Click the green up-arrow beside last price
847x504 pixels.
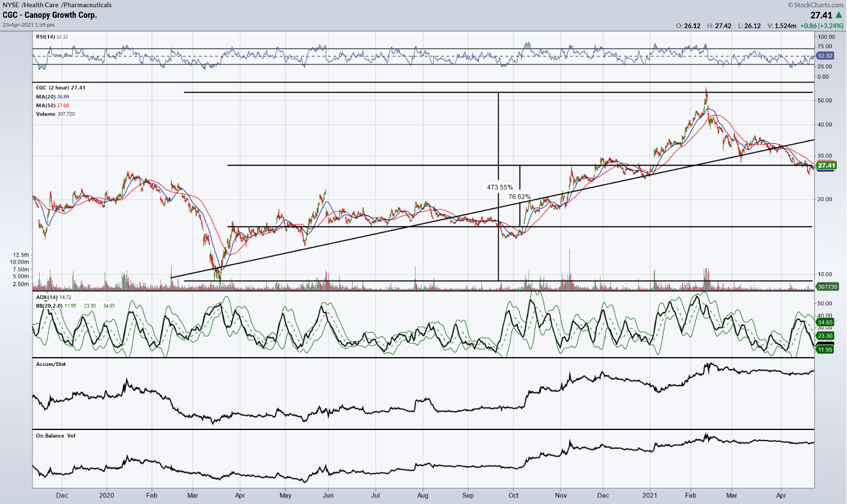[839, 15]
